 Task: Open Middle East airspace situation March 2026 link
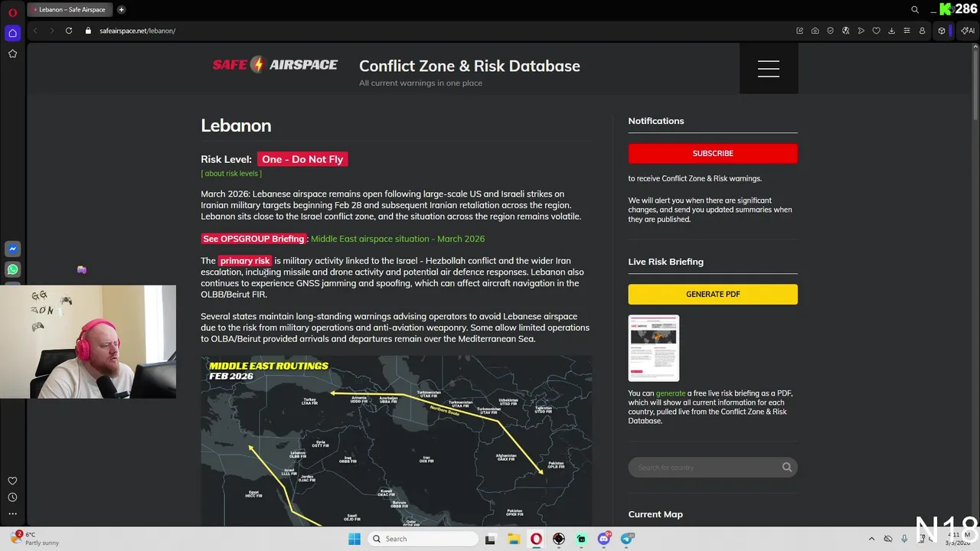tap(397, 239)
